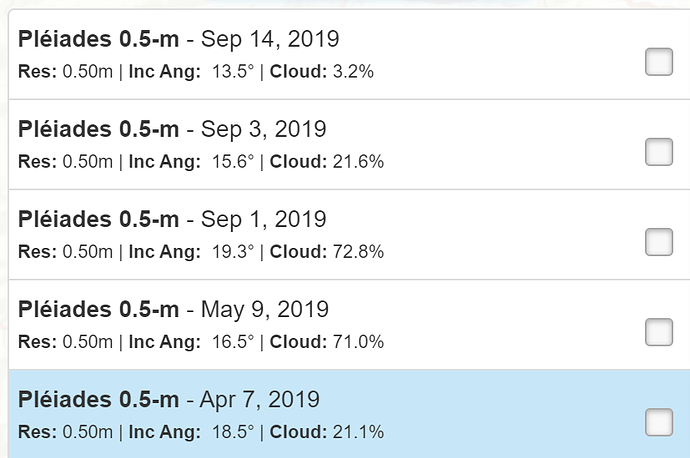The image size is (690, 458).
Task: Click the Cloud 21.1% value
Action: [358, 432]
